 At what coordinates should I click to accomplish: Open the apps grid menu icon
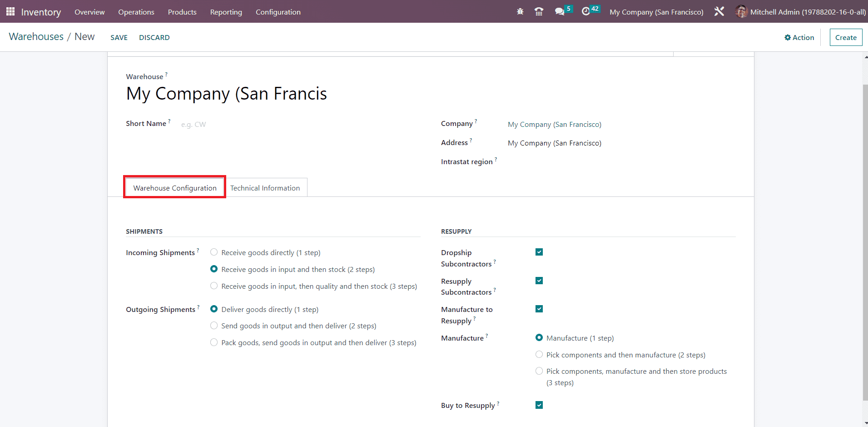[x=10, y=12]
